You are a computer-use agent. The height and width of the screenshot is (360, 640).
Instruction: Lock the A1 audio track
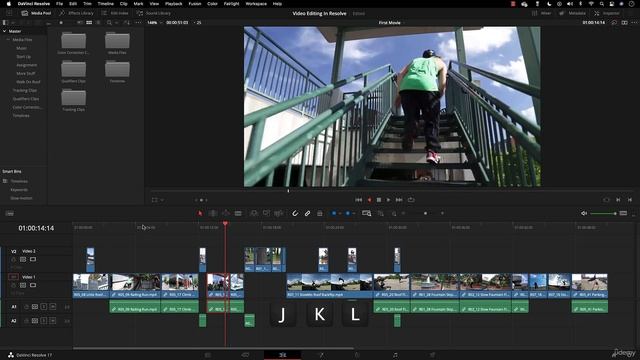[27, 307]
